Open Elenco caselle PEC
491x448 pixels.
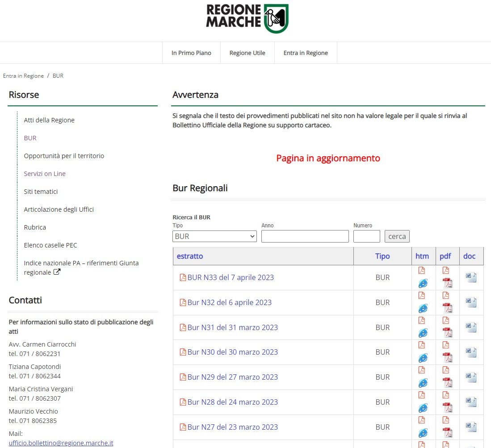click(50, 245)
